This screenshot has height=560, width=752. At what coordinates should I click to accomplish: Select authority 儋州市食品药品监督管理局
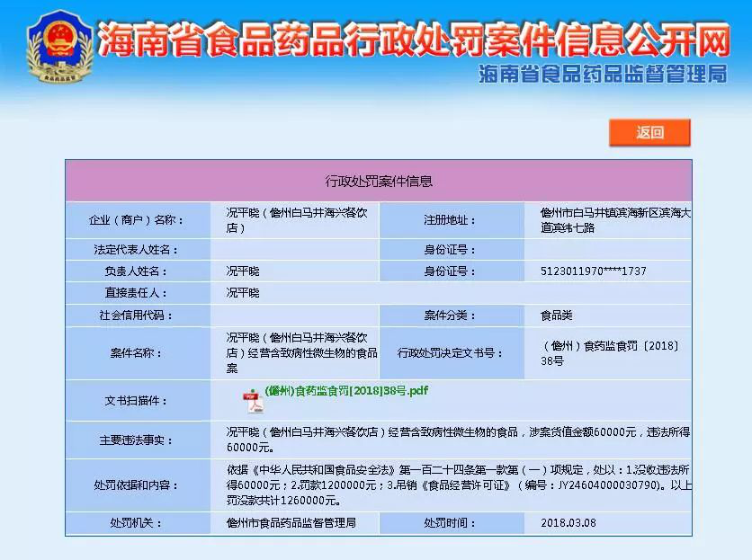tap(291, 523)
